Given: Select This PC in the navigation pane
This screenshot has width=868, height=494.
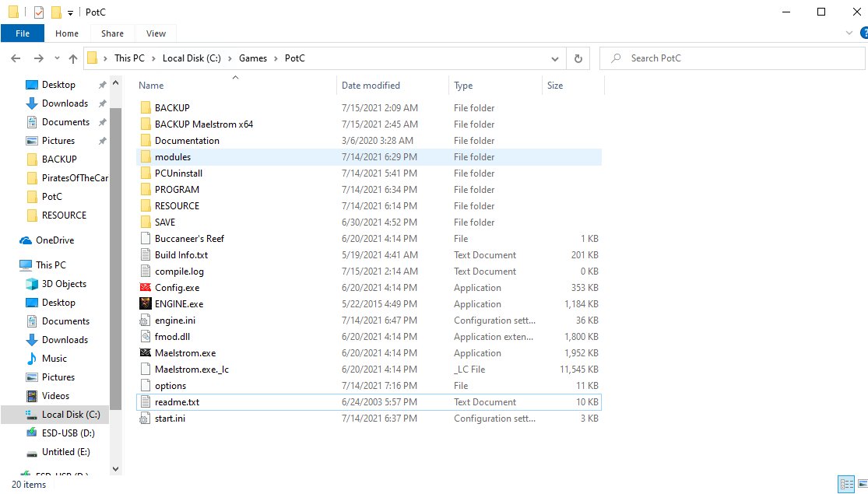Looking at the screenshot, I should tap(51, 265).
